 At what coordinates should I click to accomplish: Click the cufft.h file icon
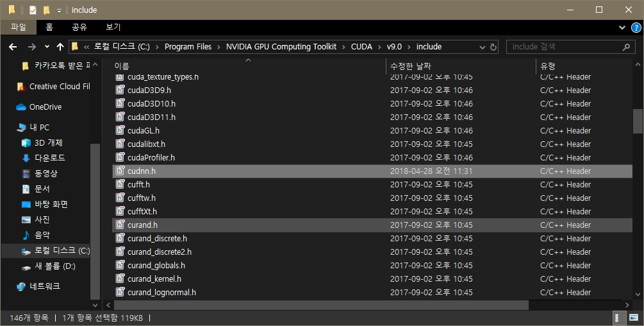point(120,184)
